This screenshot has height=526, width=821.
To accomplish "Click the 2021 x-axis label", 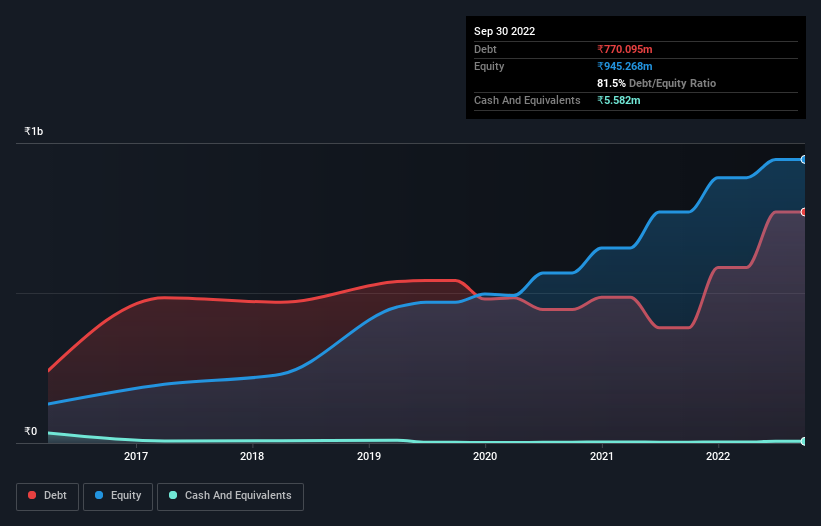I will coord(602,456).
